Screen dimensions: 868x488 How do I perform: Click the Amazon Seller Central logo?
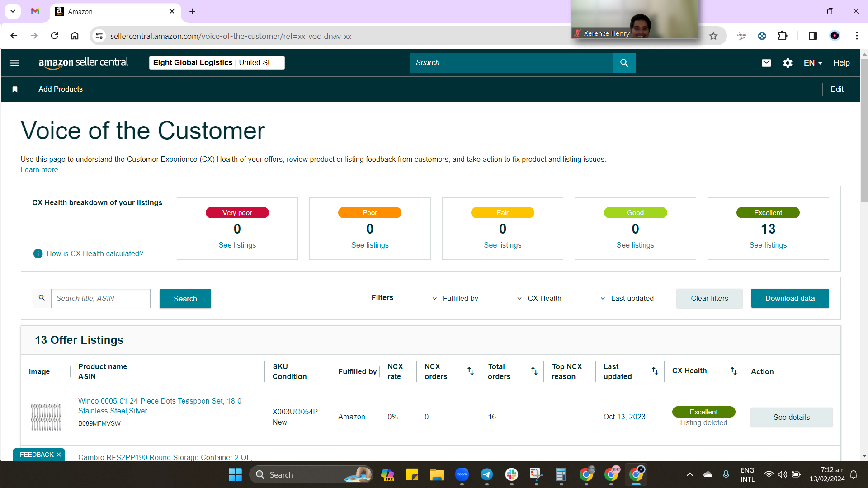tap(83, 63)
